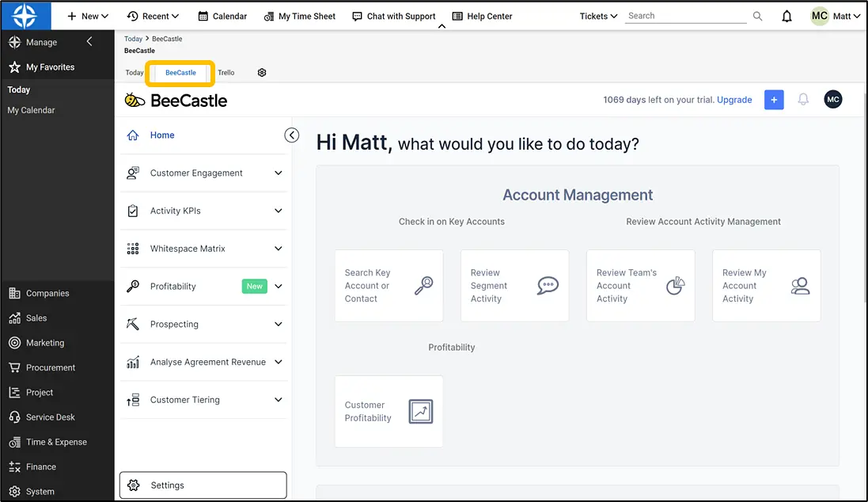Open My Time Sheet
The width and height of the screenshot is (868, 502).
tap(299, 16)
